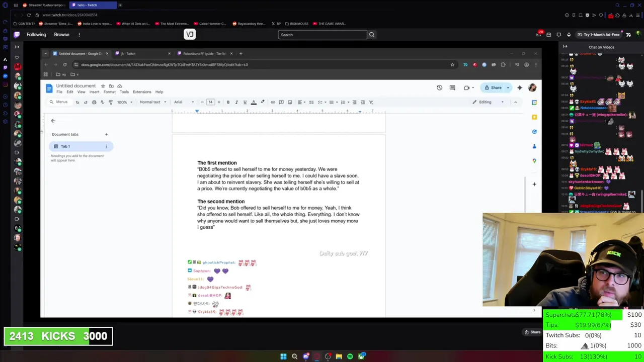Open Gemini sparkle icon in Docs

coord(520,87)
